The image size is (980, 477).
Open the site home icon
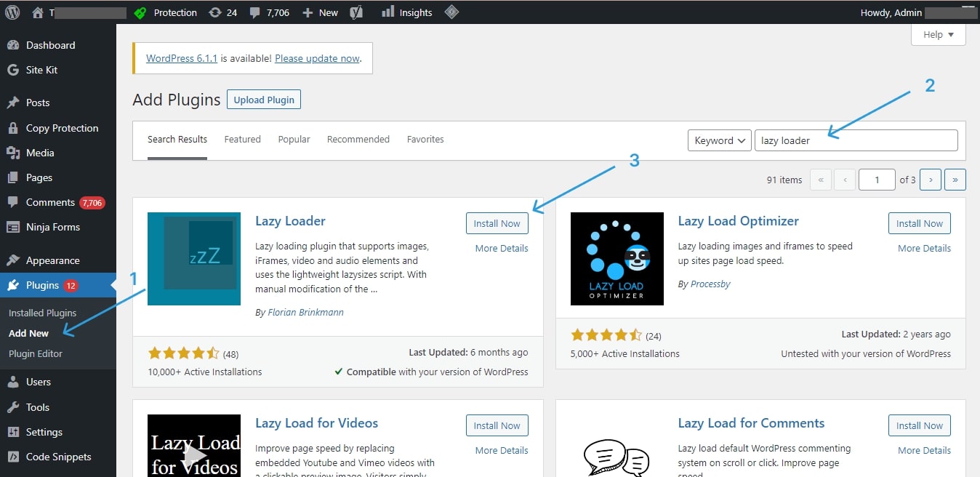(x=38, y=12)
